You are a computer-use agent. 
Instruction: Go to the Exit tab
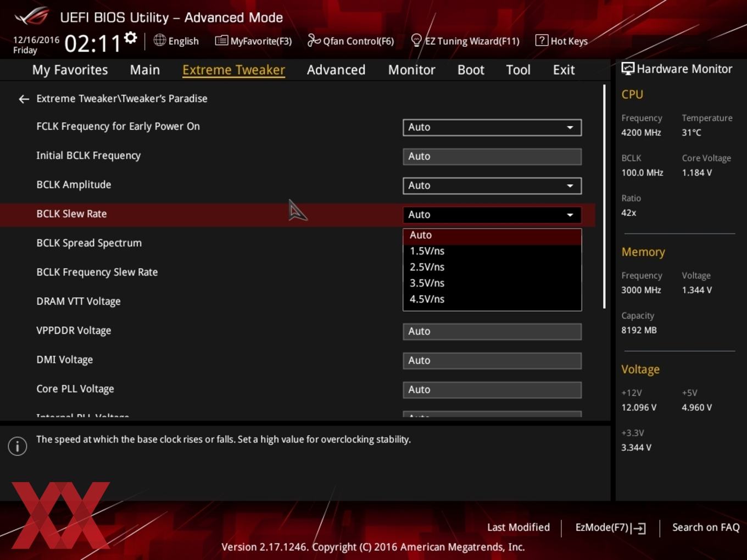(564, 70)
